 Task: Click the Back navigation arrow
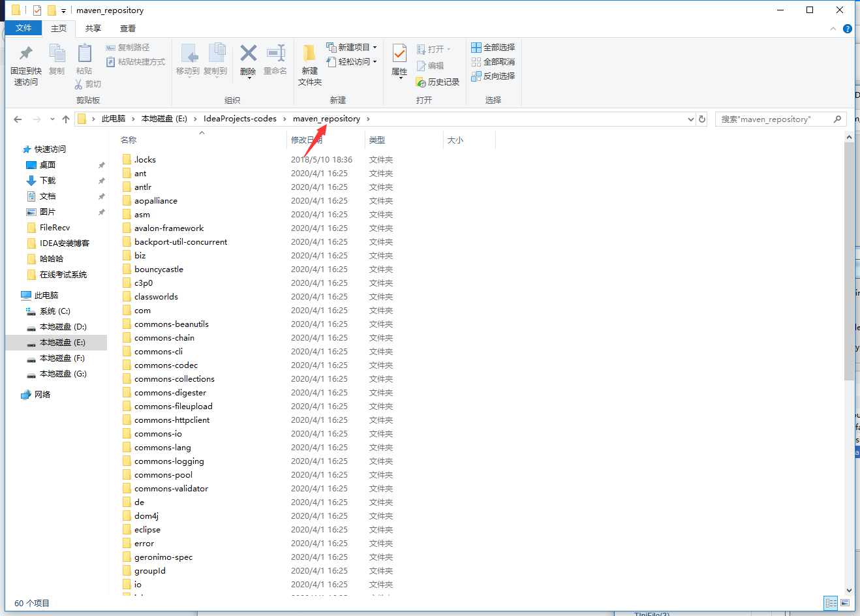[18, 119]
